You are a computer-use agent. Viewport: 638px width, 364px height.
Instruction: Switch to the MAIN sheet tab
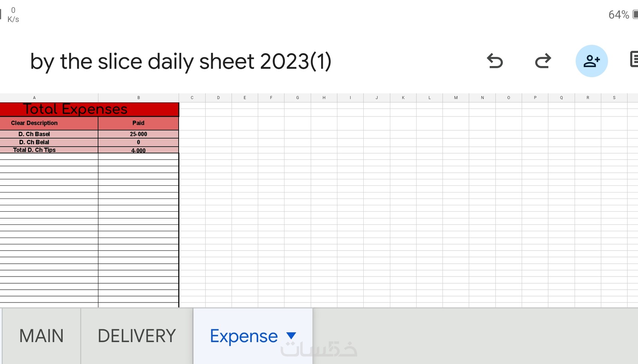41,336
